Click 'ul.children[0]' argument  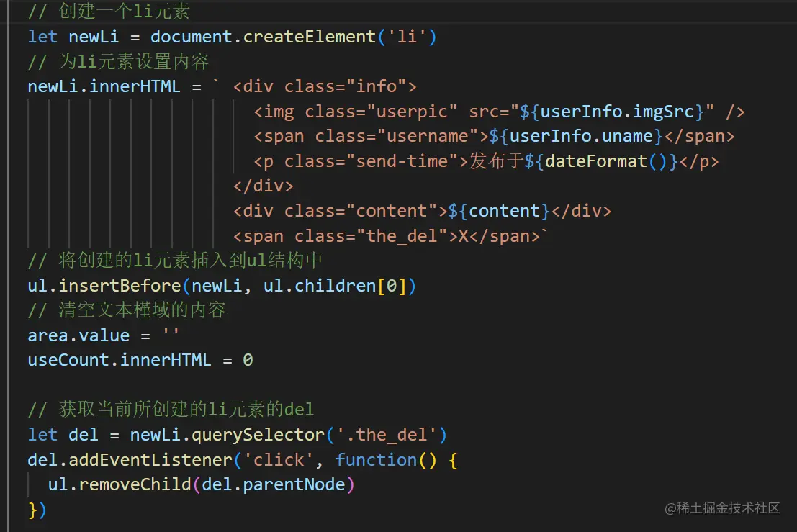(x=335, y=286)
